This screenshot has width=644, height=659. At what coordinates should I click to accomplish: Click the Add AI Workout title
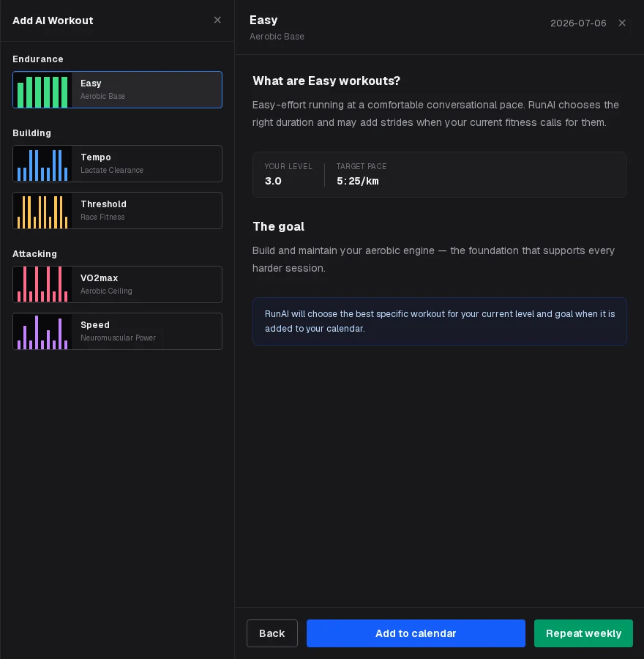[x=53, y=21]
